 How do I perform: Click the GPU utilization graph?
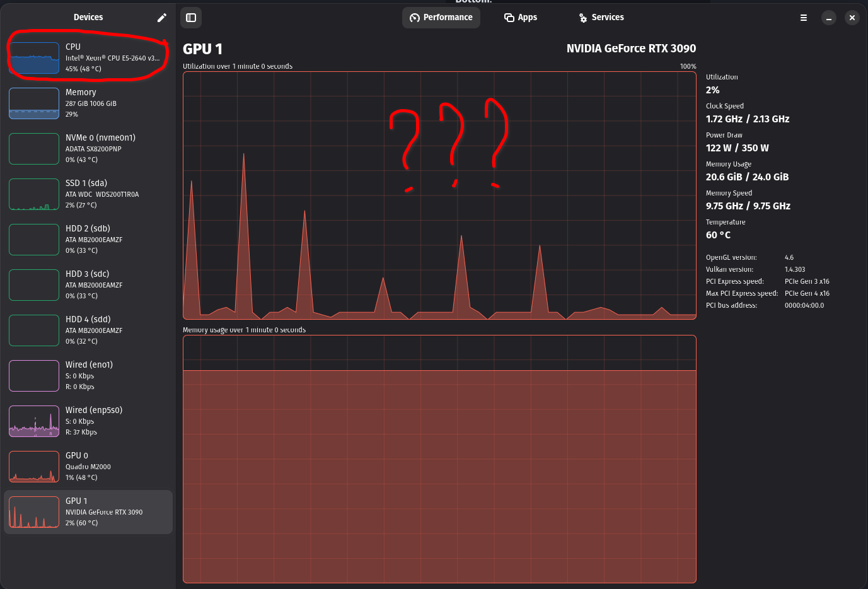click(439, 195)
